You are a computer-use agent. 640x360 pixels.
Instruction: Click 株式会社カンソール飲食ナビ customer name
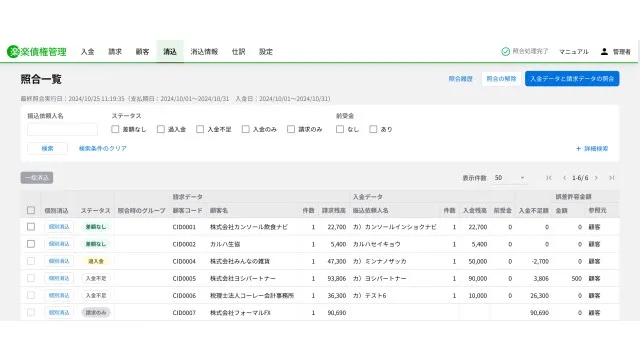[249, 227]
